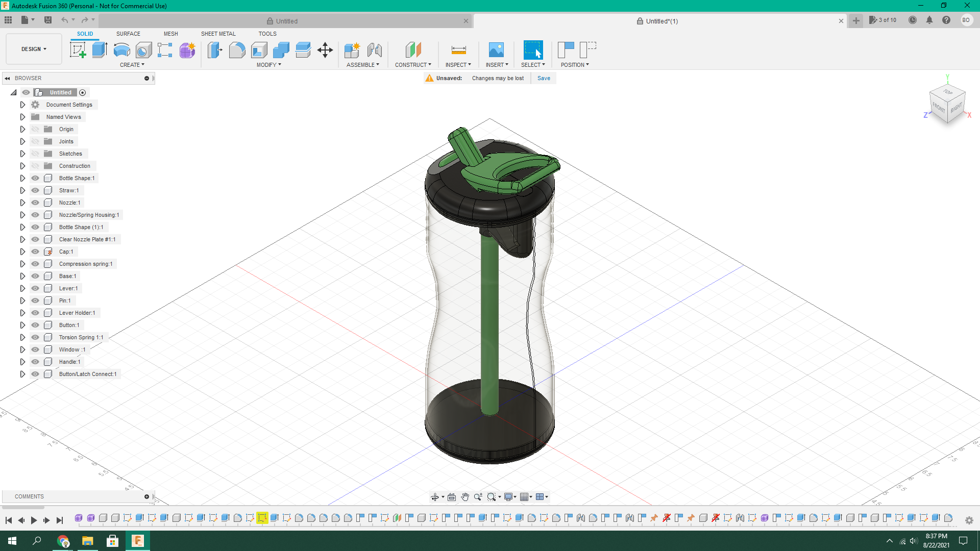Select the Create Sketch tool
This screenshot has width=980, height=551.
(78, 49)
